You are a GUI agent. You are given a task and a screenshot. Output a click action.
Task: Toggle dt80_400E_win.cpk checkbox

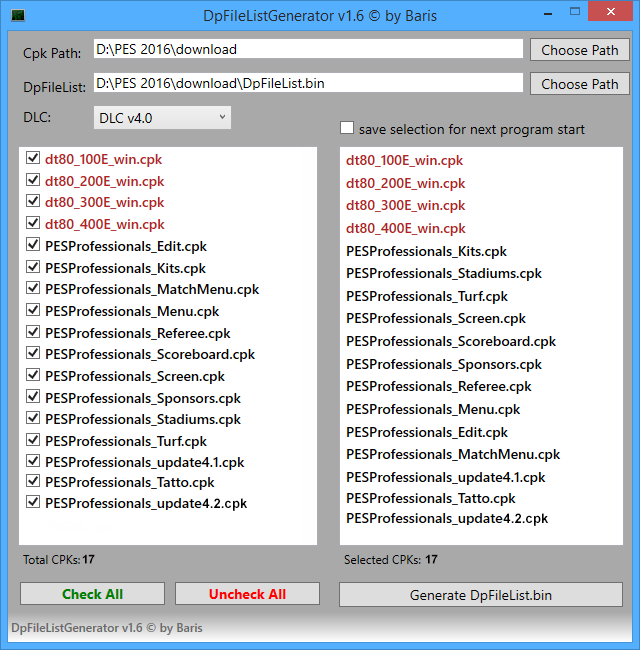(x=33, y=223)
